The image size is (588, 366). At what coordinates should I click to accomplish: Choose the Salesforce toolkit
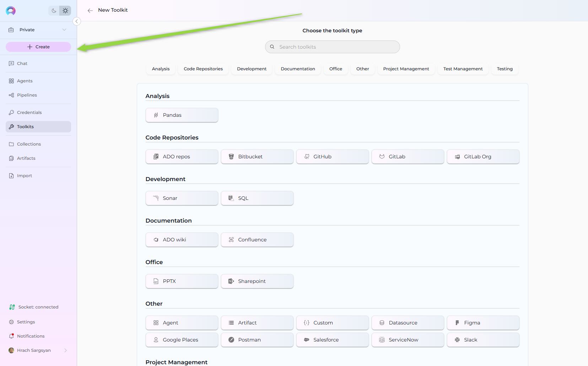(x=333, y=340)
